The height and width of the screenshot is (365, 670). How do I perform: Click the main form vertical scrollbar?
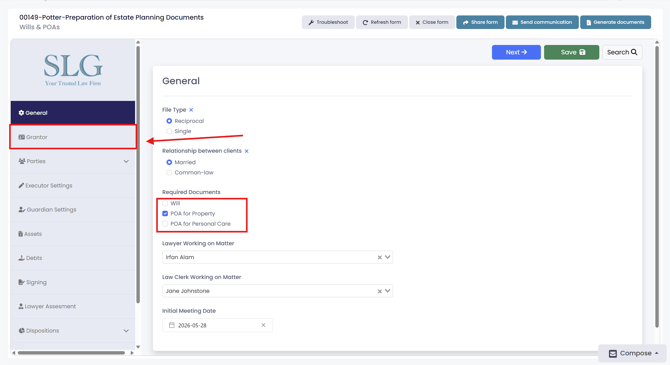pyautogui.click(x=657, y=186)
